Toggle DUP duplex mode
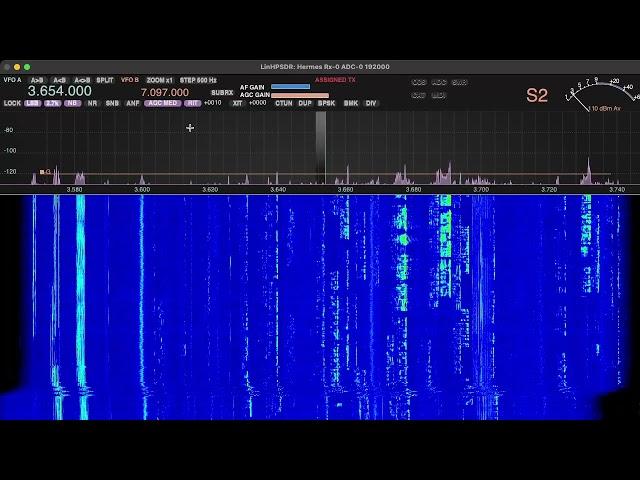Screen dimensions: 640x480 coord(305,103)
